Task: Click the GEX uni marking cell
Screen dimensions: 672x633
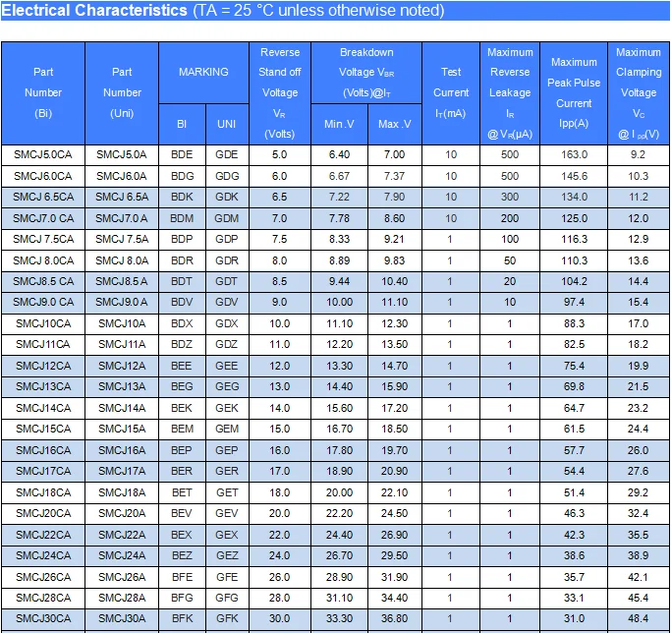Action: click(x=227, y=535)
